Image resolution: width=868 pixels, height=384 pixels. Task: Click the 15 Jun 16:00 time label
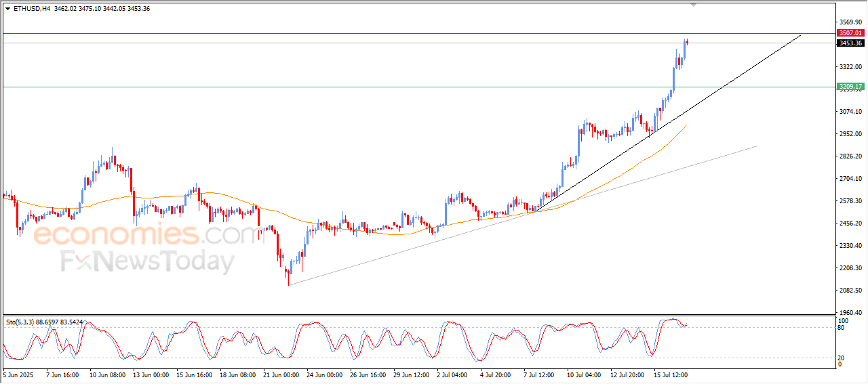194,374
